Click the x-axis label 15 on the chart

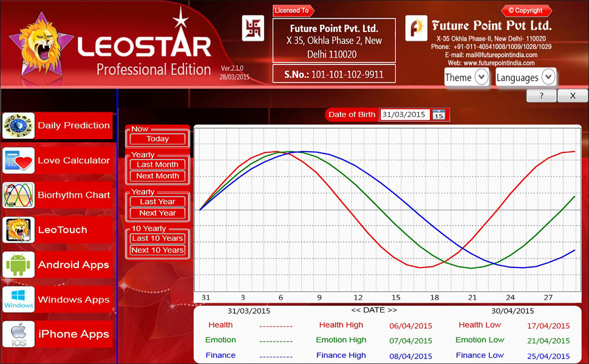click(396, 298)
